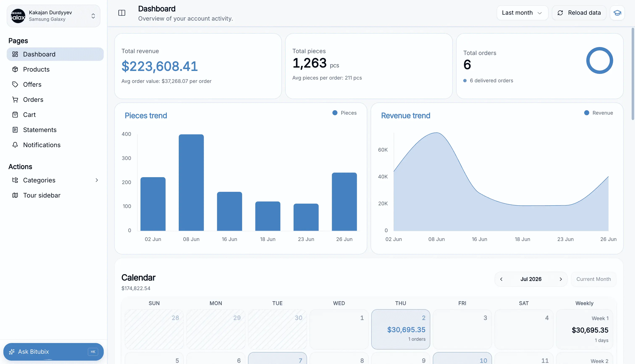This screenshot has height=364, width=635.
Task: Click the 08 Jun bar in Pieces trend
Action: click(191, 182)
